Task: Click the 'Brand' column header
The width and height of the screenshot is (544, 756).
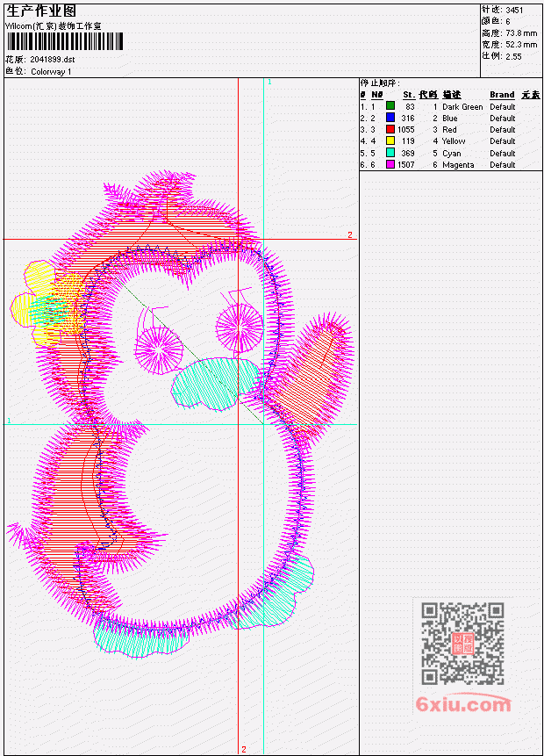Action: [x=502, y=95]
